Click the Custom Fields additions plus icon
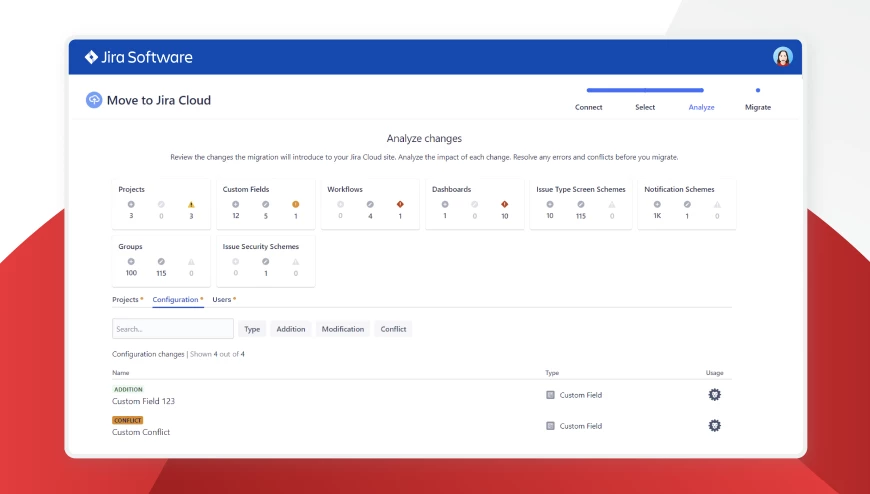This screenshot has height=494, width=870. (x=235, y=204)
